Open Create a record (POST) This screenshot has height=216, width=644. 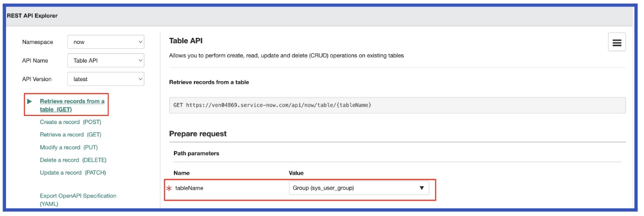coord(71,122)
